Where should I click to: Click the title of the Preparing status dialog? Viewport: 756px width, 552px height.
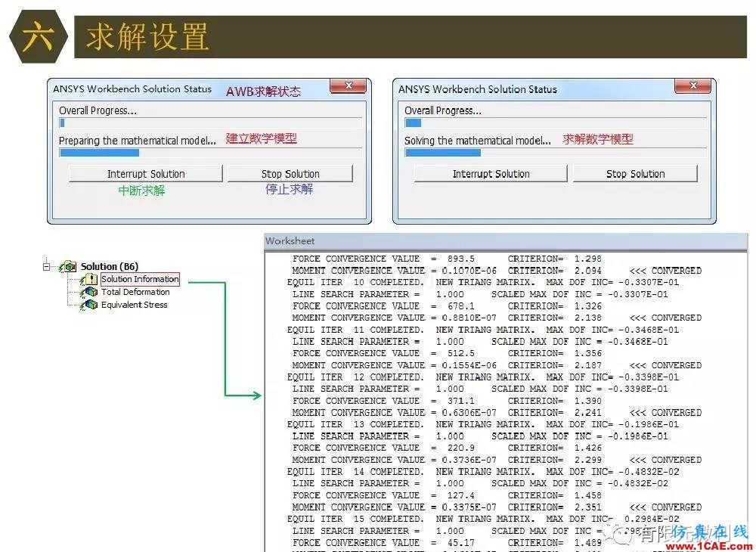[x=132, y=89]
